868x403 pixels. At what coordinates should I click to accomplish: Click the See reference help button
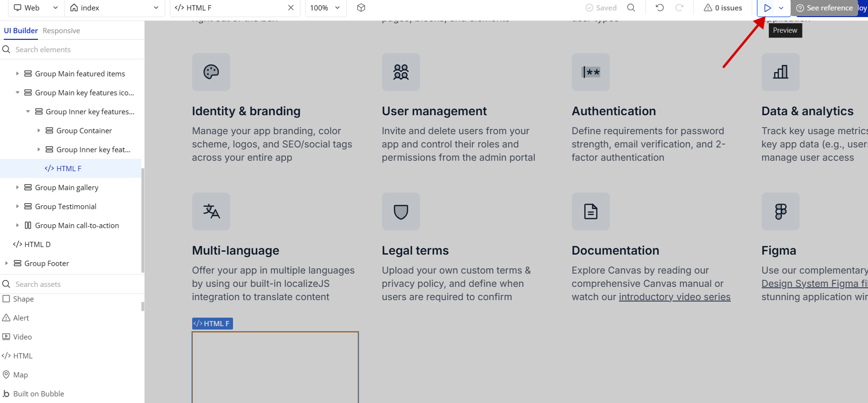point(824,8)
